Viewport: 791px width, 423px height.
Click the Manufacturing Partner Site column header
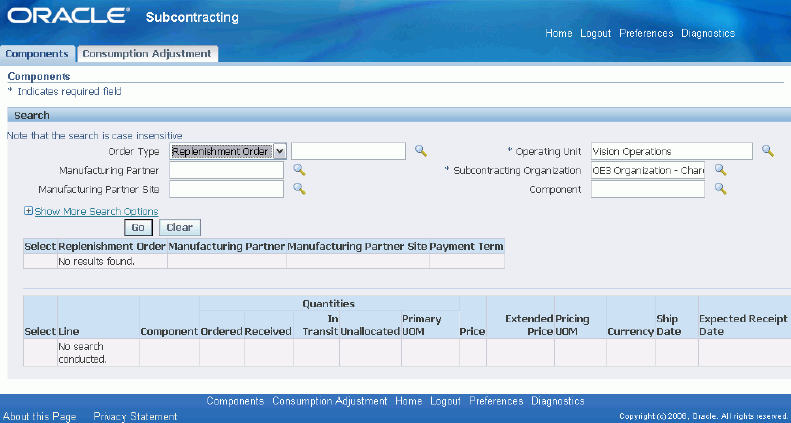[x=358, y=246]
